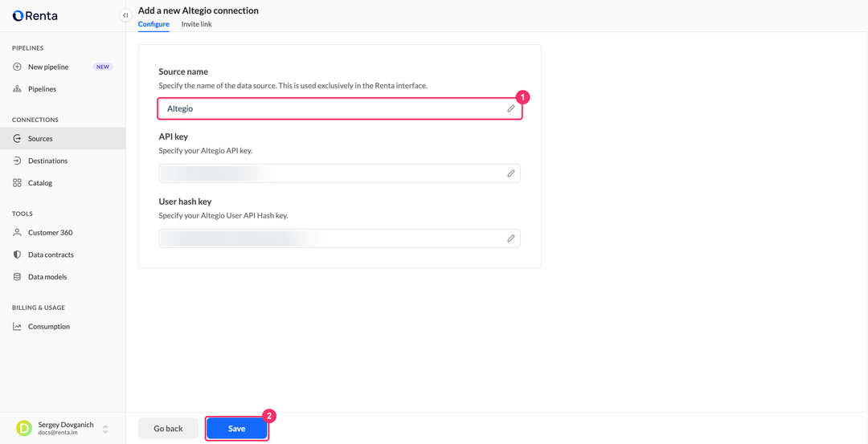Click the New pipeline plus icon
Image resolution: width=868 pixels, height=444 pixels.
17,67
